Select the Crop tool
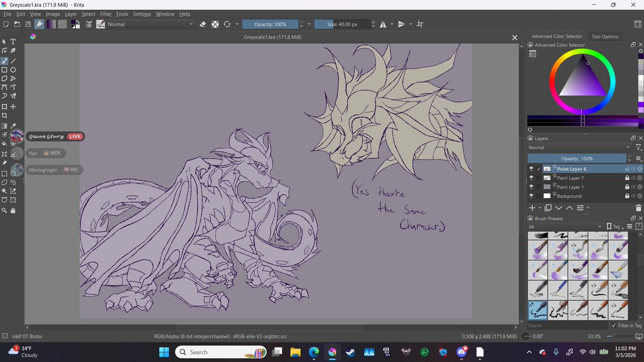Viewport: 644px width, 362px height. point(4,115)
